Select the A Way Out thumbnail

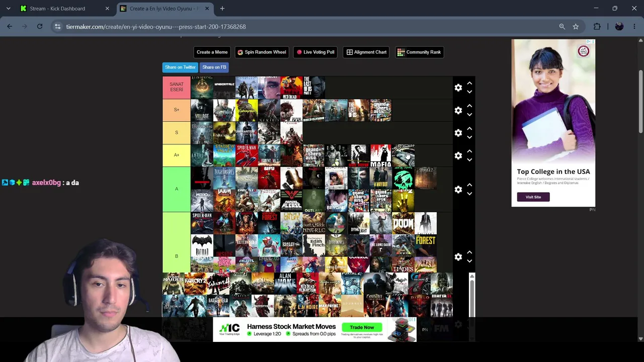pyautogui.click(x=381, y=178)
